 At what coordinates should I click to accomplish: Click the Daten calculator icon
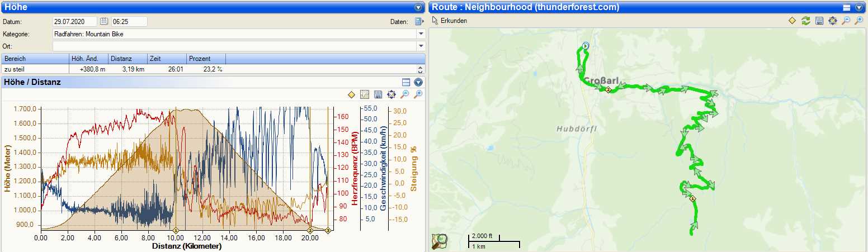[x=418, y=21]
